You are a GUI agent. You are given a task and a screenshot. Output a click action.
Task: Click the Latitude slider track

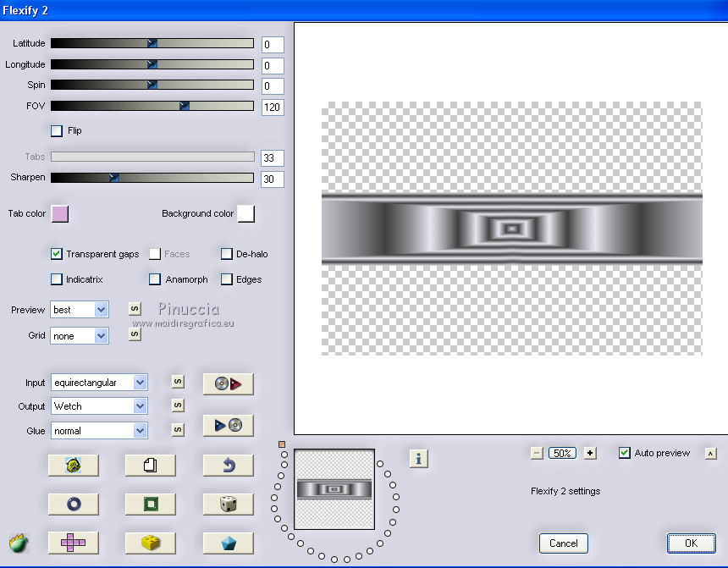click(152, 43)
